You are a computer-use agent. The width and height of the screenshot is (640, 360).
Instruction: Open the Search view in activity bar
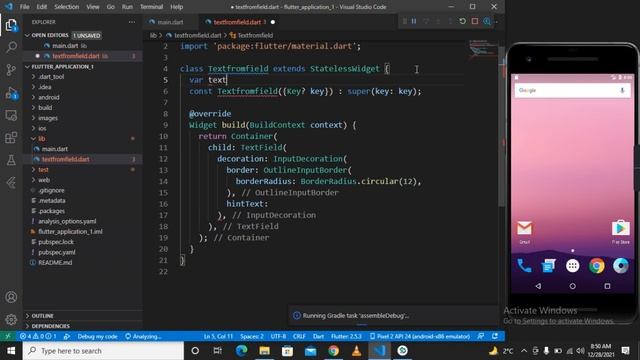pyautogui.click(x=11, y=47)
